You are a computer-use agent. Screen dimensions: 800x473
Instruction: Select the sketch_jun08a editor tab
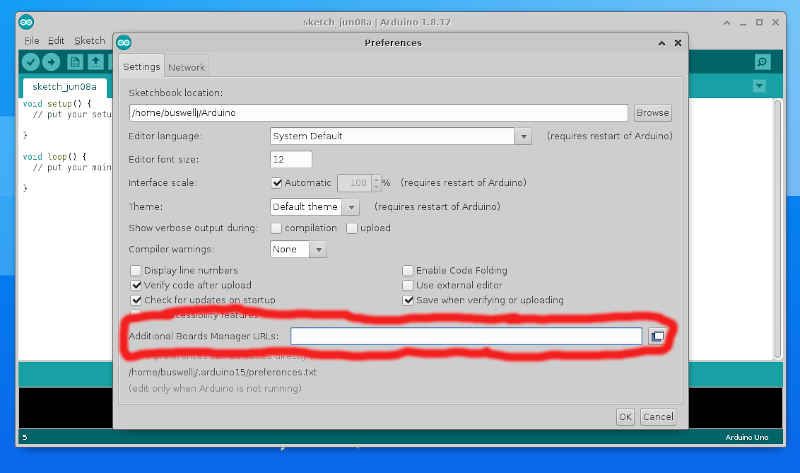(x=64, y=87)
